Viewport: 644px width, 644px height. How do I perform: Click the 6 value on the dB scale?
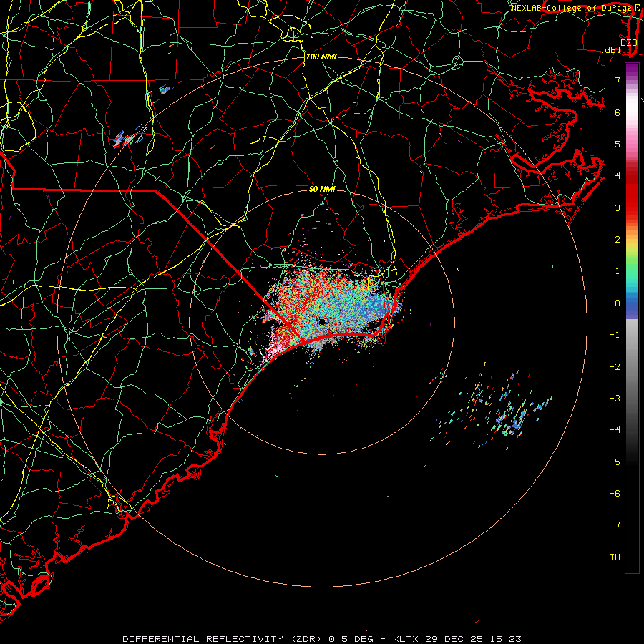click(618, 112)
